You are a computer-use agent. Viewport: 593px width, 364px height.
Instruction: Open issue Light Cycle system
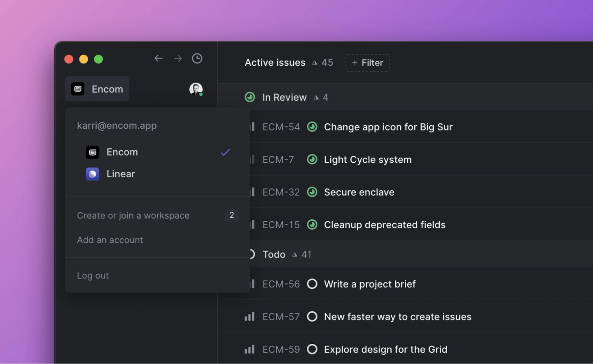(367, 160)
